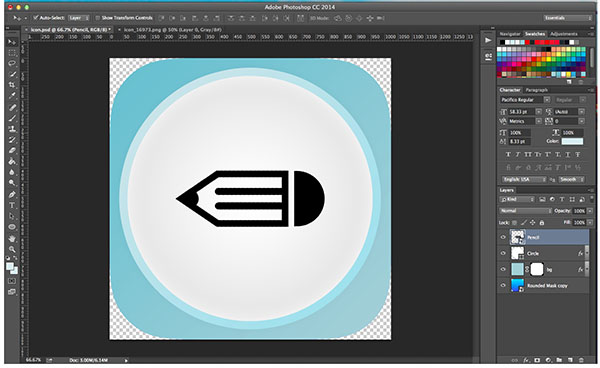The height and width of the screenshot is (368, 600).
Task: Open the Auto-Select Layer dropdown
Action: click(x=79, y=18)
